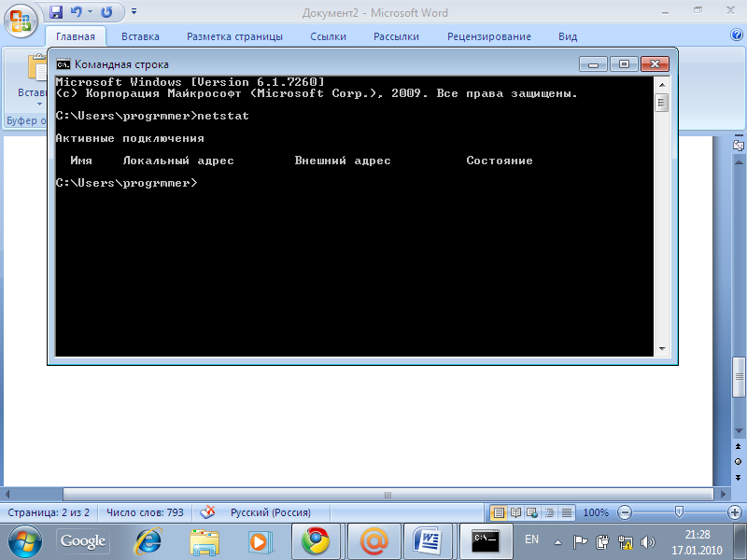Expand the Undo history dropdown arrow
Image resolution: width=747 pixels, height=560 pixels.
(x=89, y=12)
